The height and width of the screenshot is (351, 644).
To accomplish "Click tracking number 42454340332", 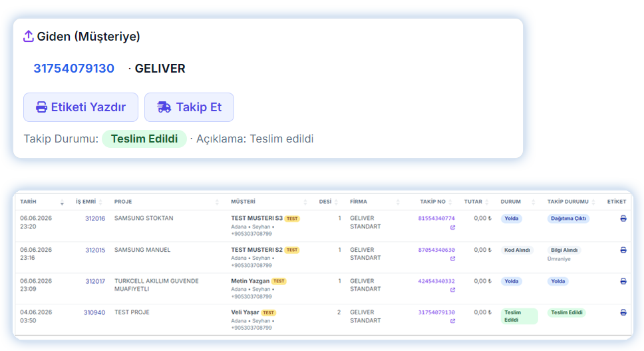I will tap(436, 281).
